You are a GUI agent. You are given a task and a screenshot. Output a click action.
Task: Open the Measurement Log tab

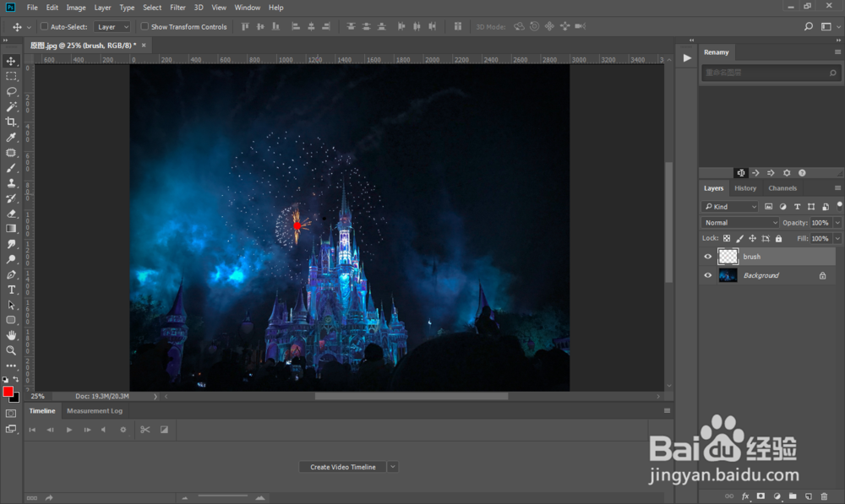pyautogui.click(x=95, y=411)
